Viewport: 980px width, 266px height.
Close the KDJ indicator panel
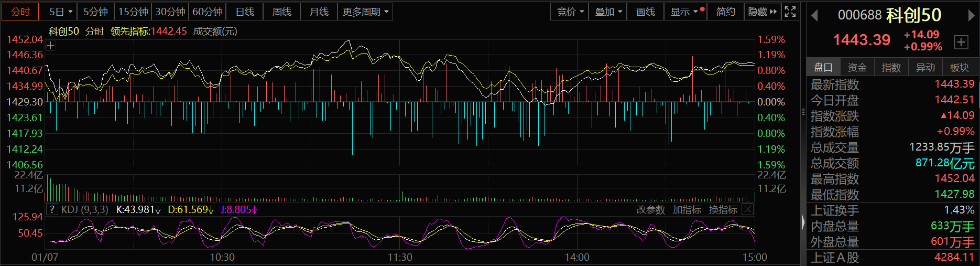(x=748, y=210)
